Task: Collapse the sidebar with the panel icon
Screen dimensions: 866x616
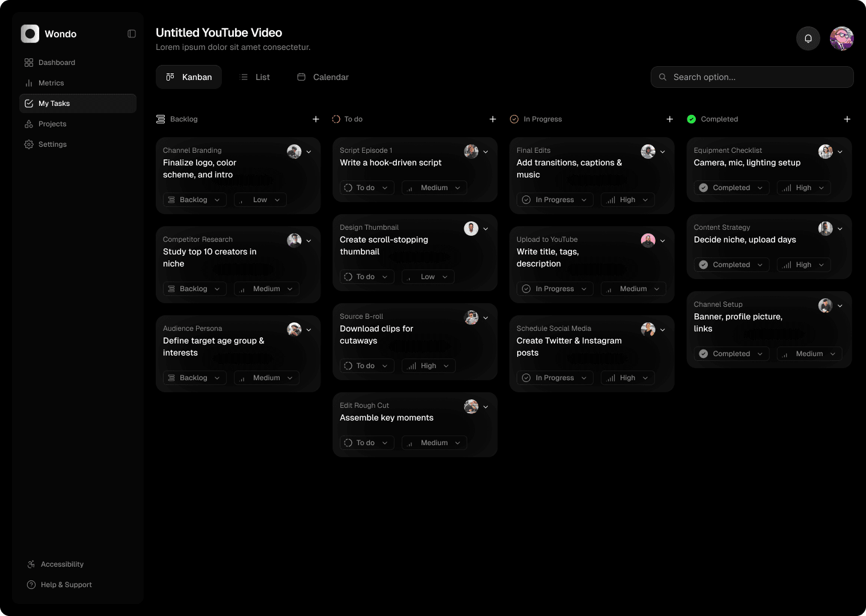Action: click(132, 34)
